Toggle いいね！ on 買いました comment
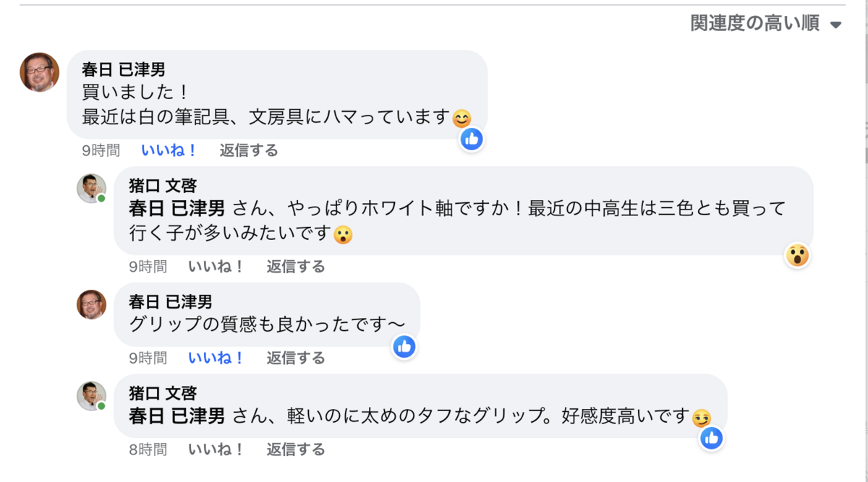 (169, 150)
